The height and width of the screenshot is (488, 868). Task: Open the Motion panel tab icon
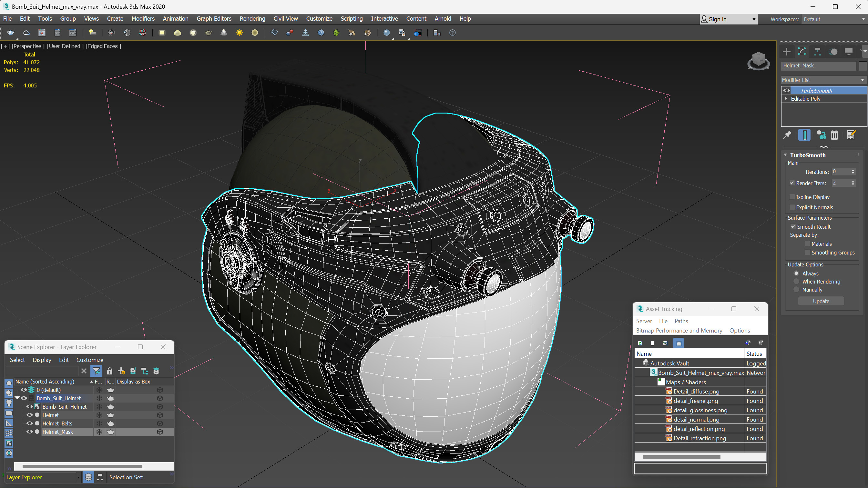coord(833,52)
